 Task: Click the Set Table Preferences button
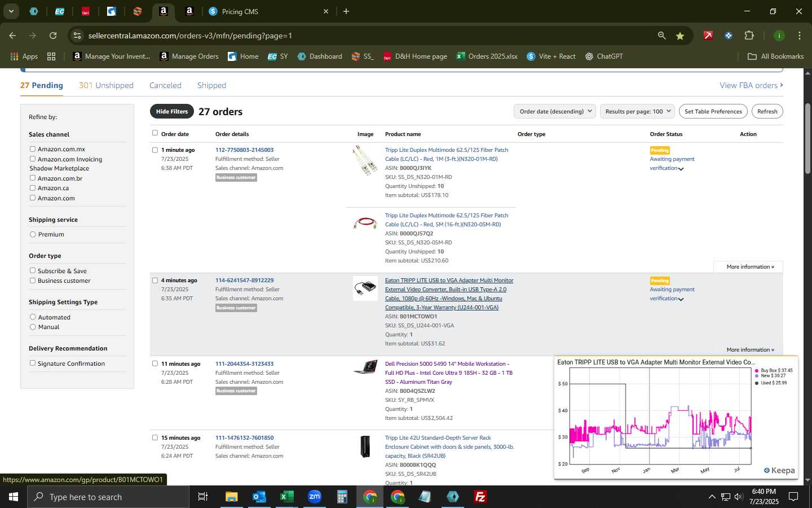pyautogui.click(x=713, y=111)
